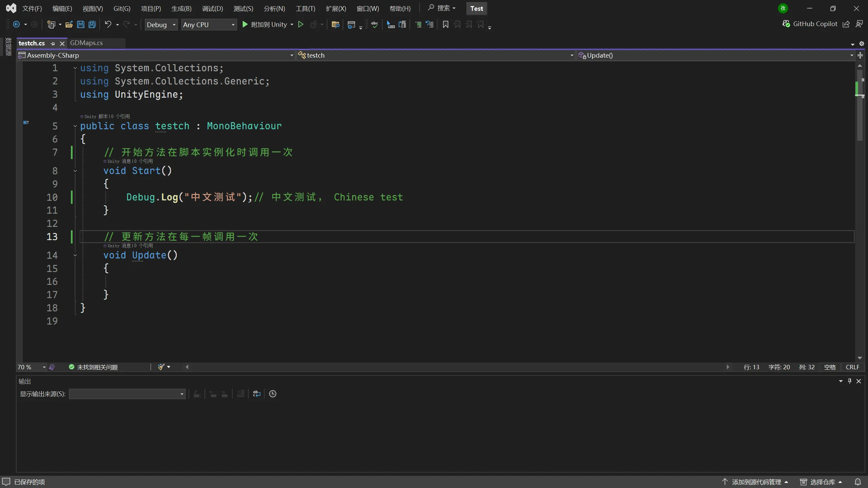The image size is (868, 488).
Task: Open notifications bell in the status bar
Action: [857, 482]
